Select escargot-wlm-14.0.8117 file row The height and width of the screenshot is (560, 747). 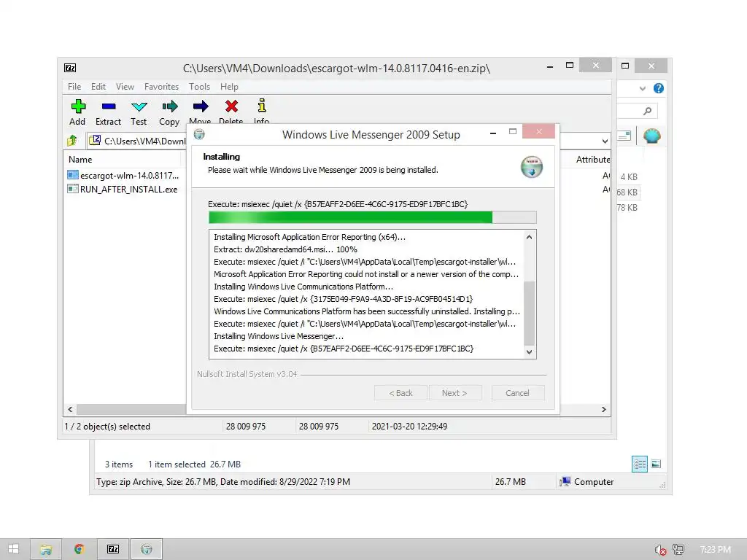[123, 175]
